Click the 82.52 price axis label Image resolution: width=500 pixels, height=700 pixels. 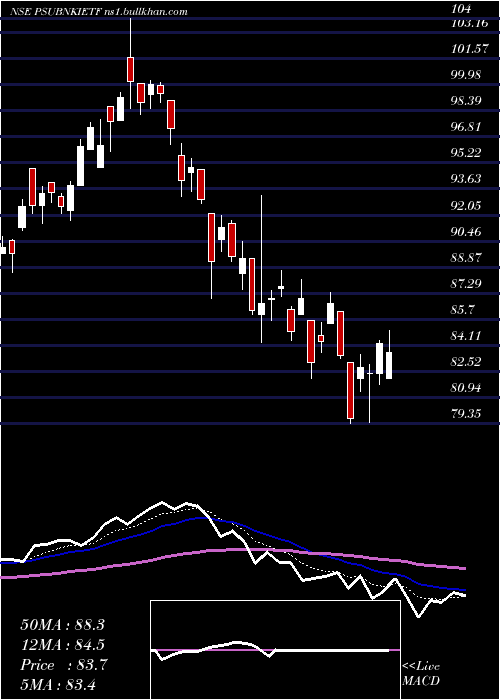[x=466, y=362]
